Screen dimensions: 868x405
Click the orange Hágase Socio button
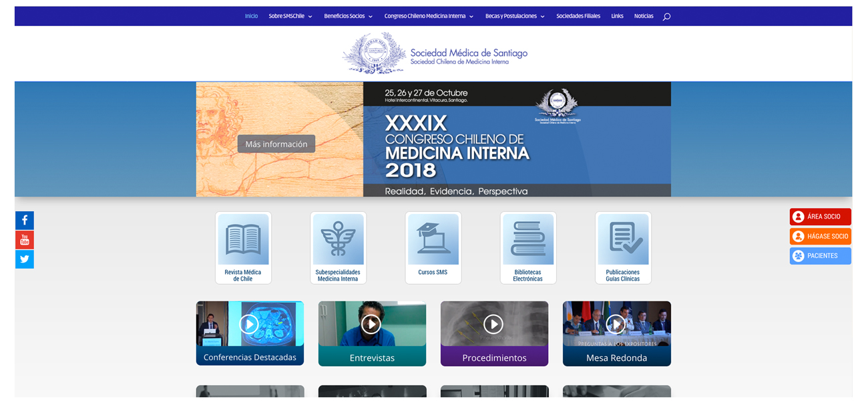tap(820, 236)
